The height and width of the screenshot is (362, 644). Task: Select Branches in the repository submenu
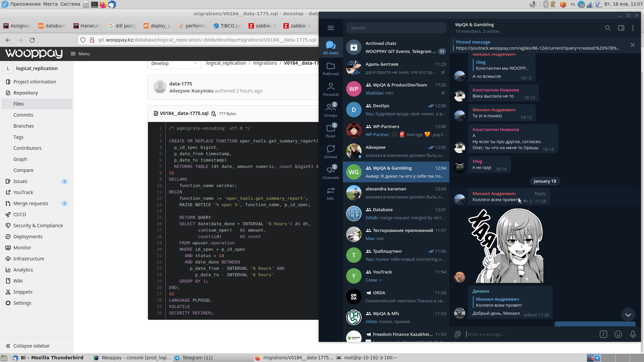pyautogui.click(x=23, y=126)
